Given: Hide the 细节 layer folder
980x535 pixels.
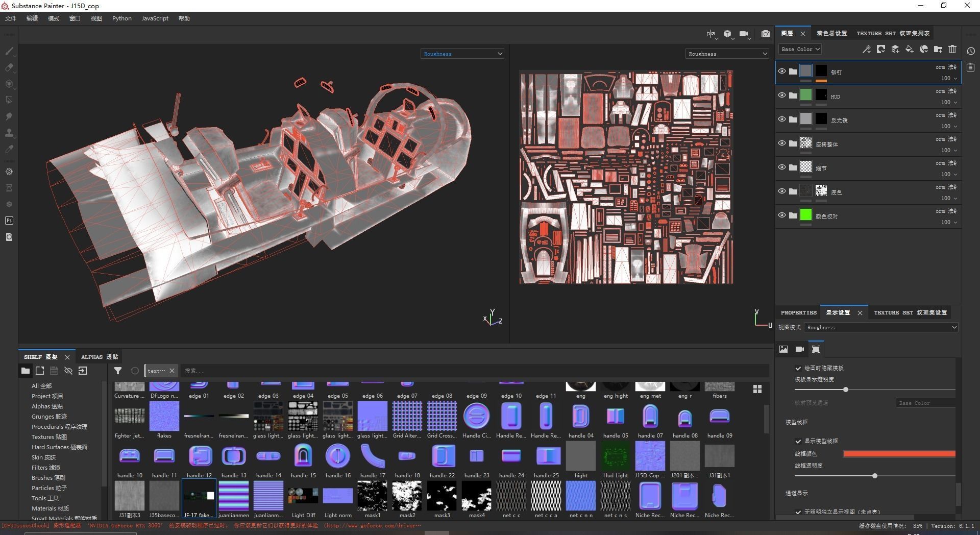Looking at the screenshot, I should coord(781,167).
